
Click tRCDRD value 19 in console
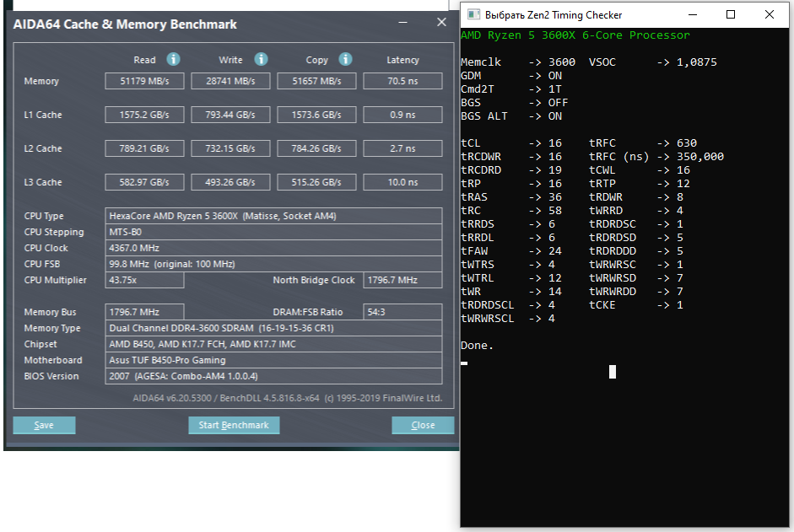(555, 170)
